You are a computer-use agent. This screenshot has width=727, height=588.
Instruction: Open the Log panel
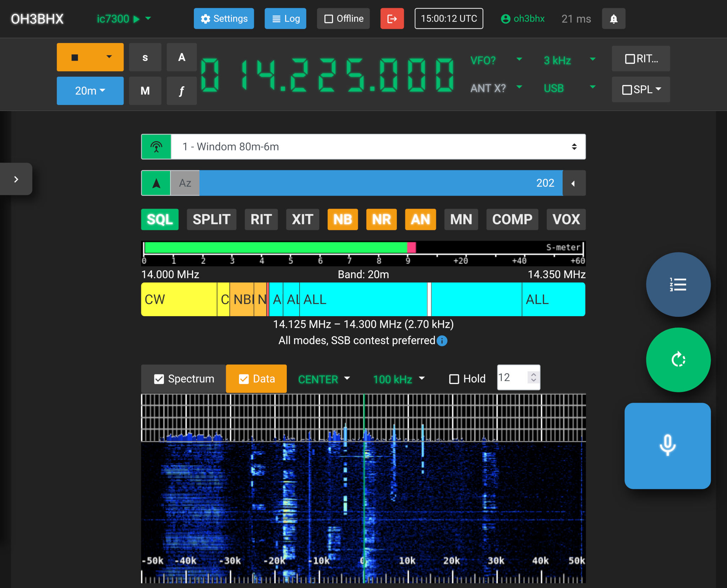285,18
